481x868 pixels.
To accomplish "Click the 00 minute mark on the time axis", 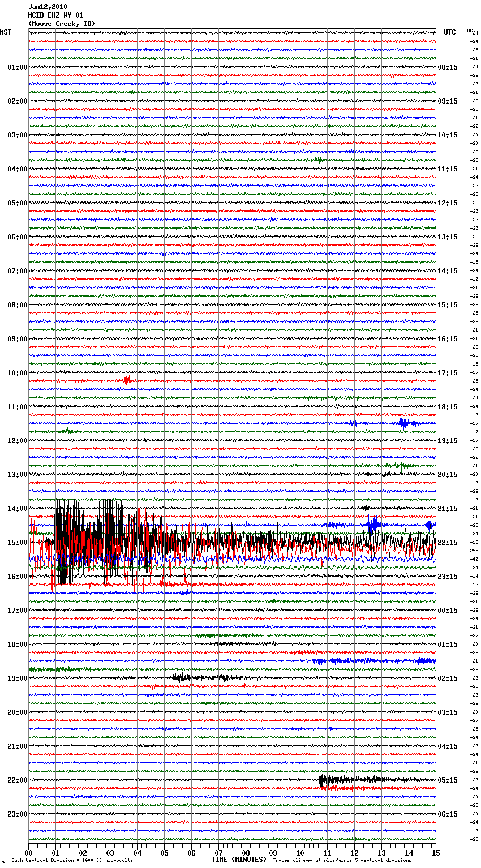I will [x=28, y=853].
